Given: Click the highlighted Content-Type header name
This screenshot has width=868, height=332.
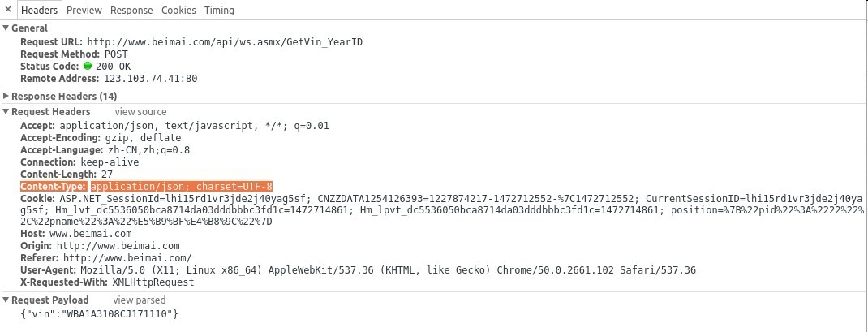Looking at the screenshot, I should point(54,187).
